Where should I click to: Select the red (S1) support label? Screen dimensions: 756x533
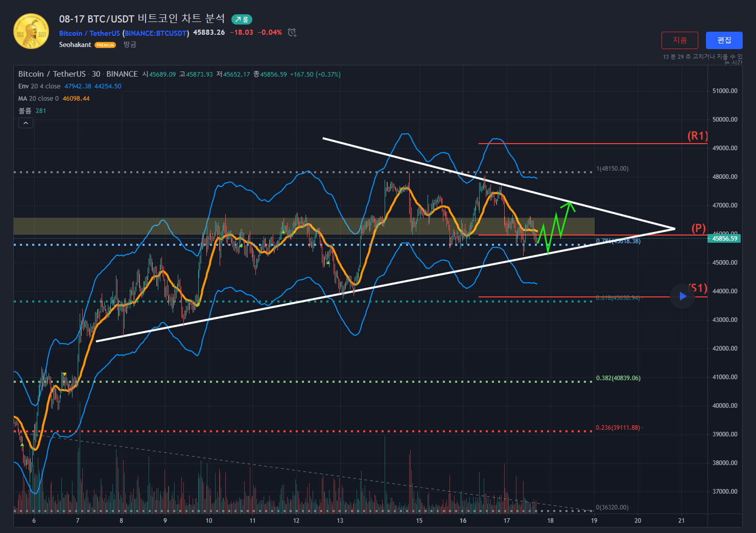(x=698, y=288)
